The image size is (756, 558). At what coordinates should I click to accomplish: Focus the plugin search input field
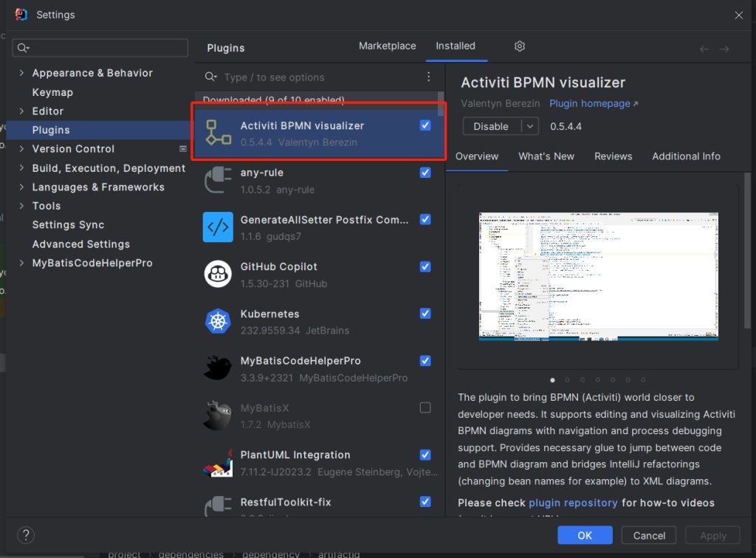(x=320, y=77)
